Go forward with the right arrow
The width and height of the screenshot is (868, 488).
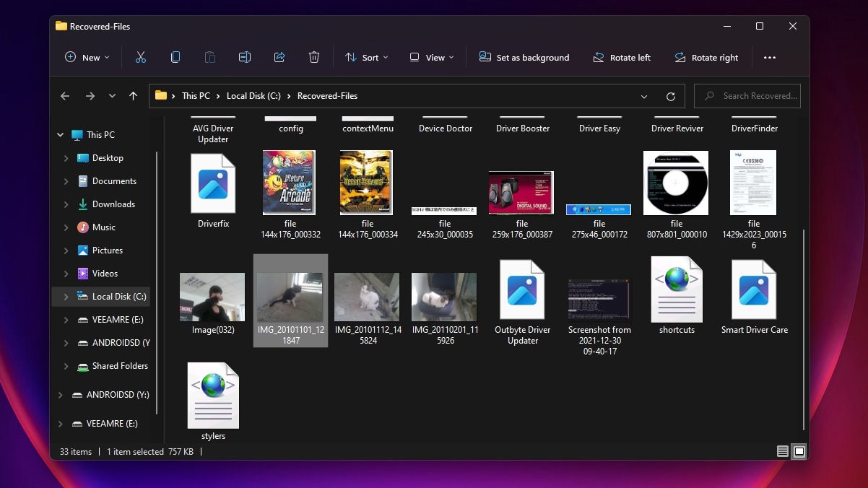pyautogui.click(x=90, y=96)
